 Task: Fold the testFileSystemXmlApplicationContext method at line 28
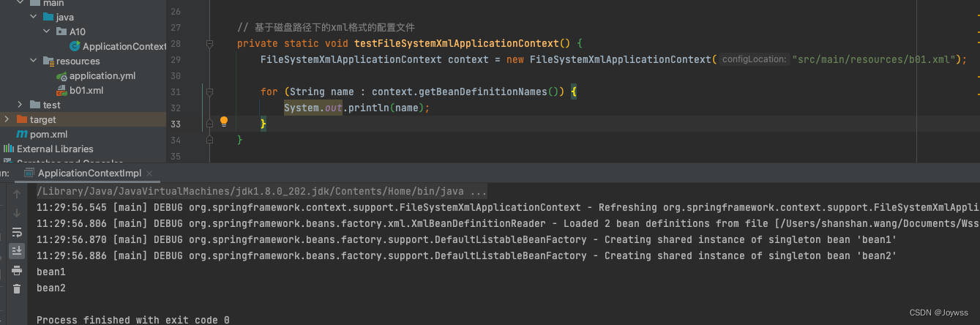coord(209,44)
